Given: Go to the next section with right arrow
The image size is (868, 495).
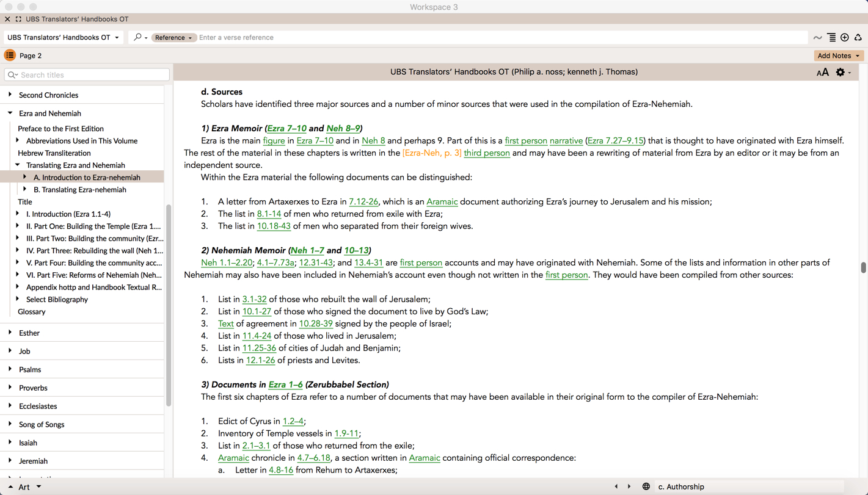Looking at the screenshot, I should [x=629, y=486].
